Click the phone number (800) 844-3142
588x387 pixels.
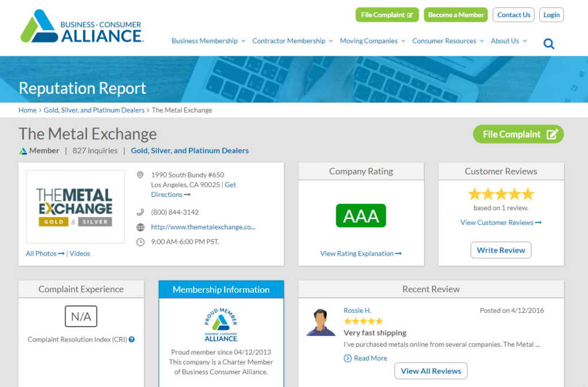175,212
